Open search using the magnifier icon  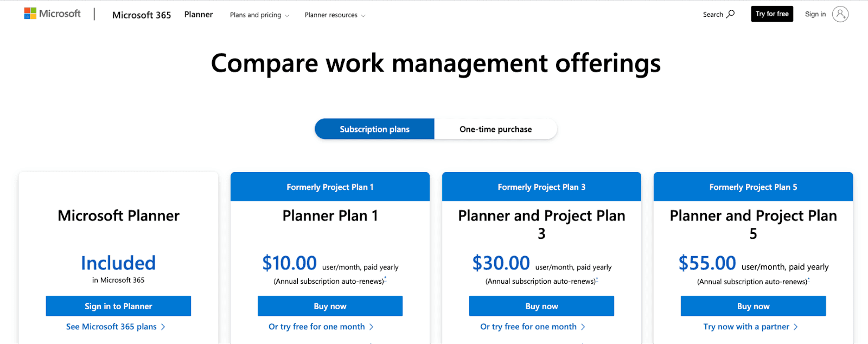[x=718, y=14]
